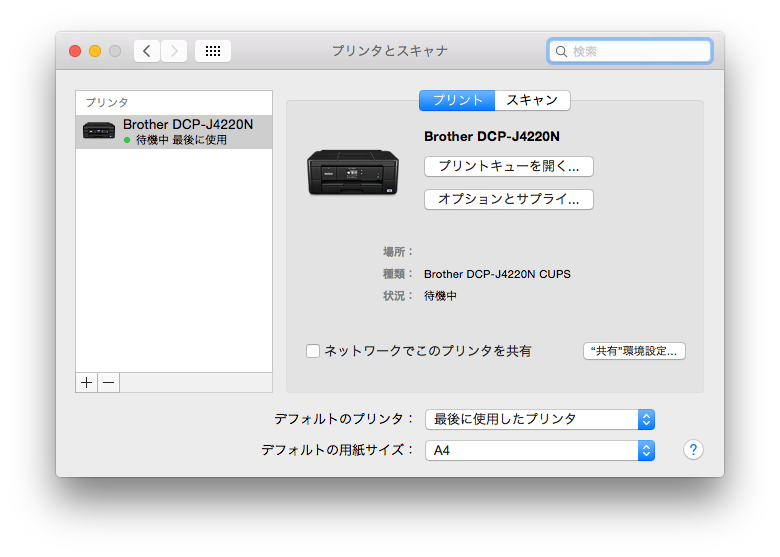Open オプションとサプライ settings
The width and height of the screenshot is (780, 557).
(509, 199)
